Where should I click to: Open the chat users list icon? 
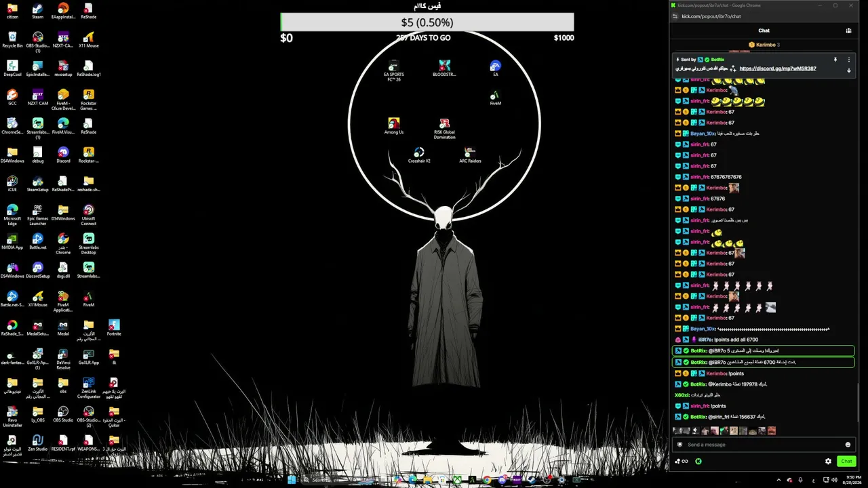click(x=848, y=30)
